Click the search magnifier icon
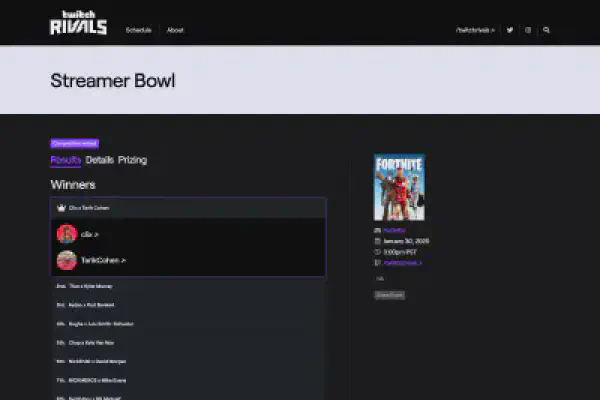 click(546, 30)
